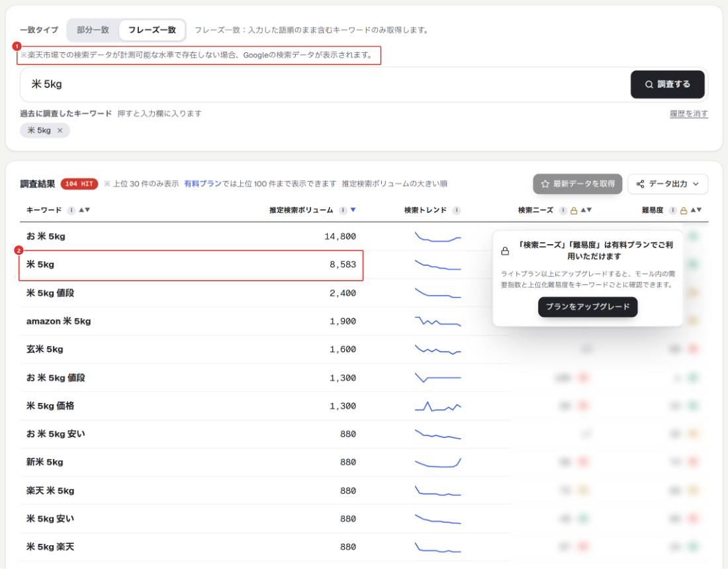Screen dimensions: 728x569
Task: Click trend sparkline for お 米 5kg 値段
Action: pos(438,378)
